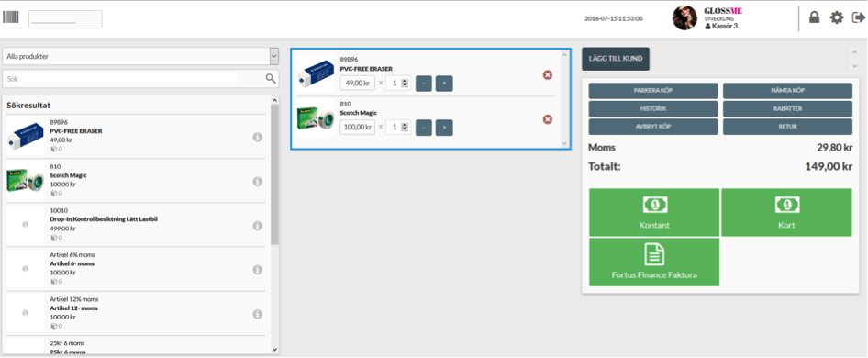Pay with Kontant
This screenshot has height=358, width=868.
(x=654, y=212)
